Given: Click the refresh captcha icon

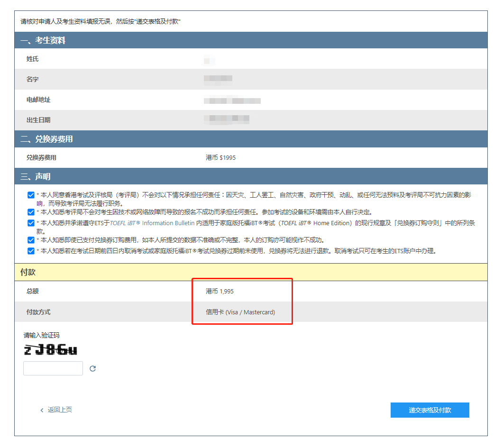Looking at the screenshot, I should [93, 368].
